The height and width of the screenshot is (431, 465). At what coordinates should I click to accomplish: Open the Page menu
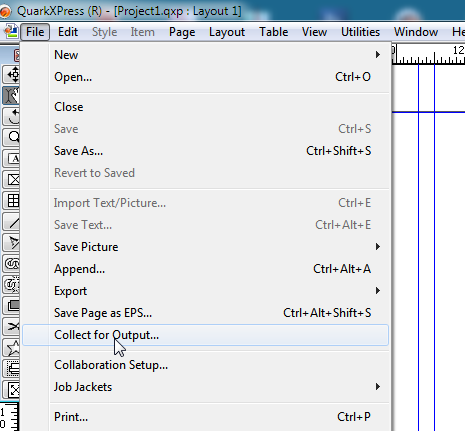[182, 32]
